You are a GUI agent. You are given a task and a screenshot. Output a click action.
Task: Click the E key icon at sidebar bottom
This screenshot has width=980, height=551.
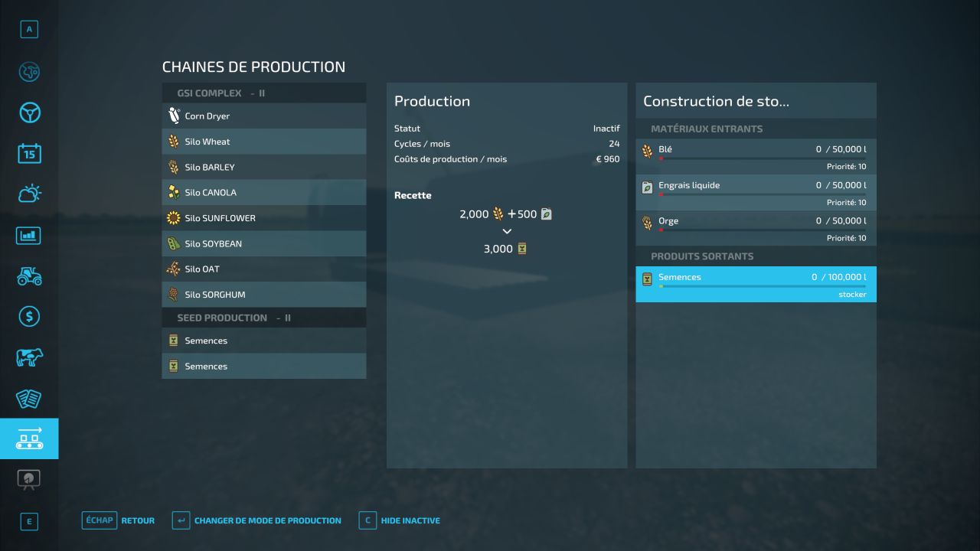click(29, 522)
